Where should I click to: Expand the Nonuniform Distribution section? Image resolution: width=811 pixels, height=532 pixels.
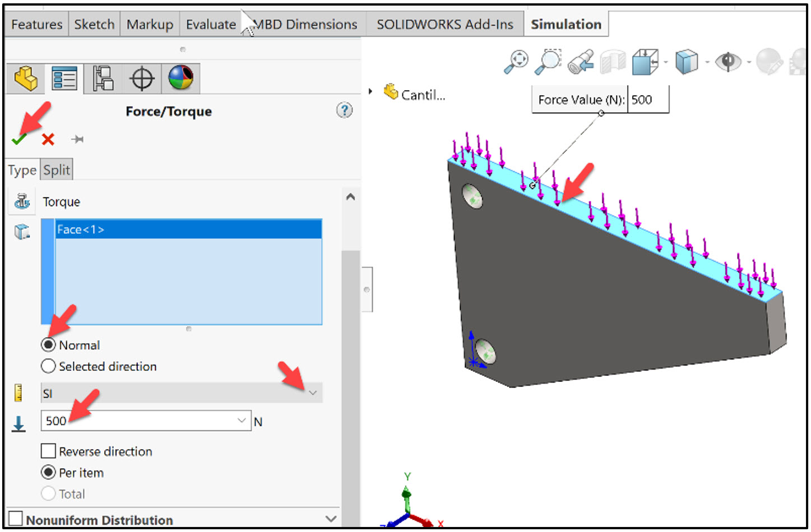coord(331,519)
